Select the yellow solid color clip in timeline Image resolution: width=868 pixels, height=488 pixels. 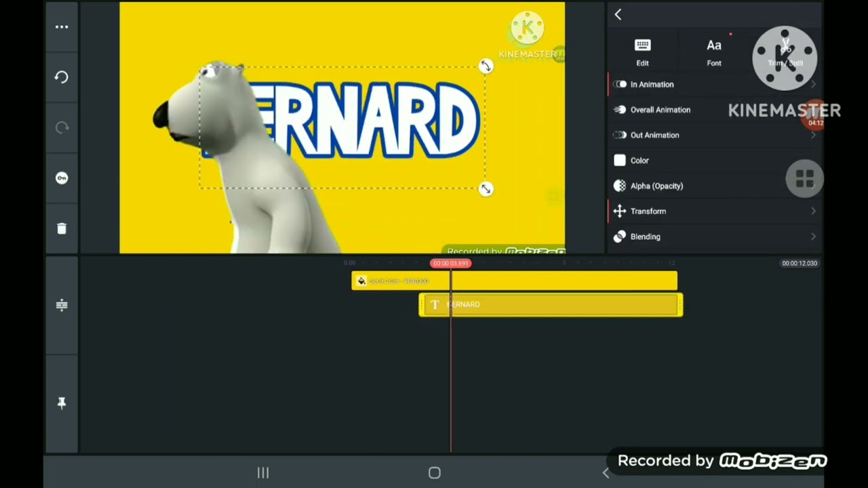click(514, 281)
